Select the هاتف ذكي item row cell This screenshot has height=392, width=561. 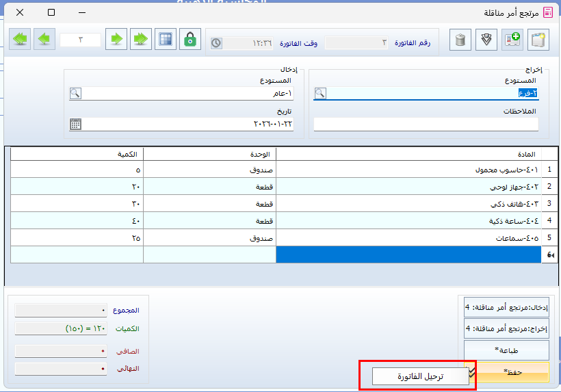pyautogui.click(x=408, y=204)
